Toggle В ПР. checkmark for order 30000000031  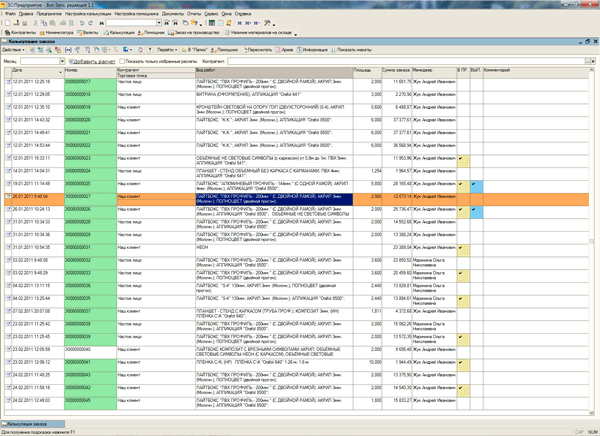tap(463, 251)
